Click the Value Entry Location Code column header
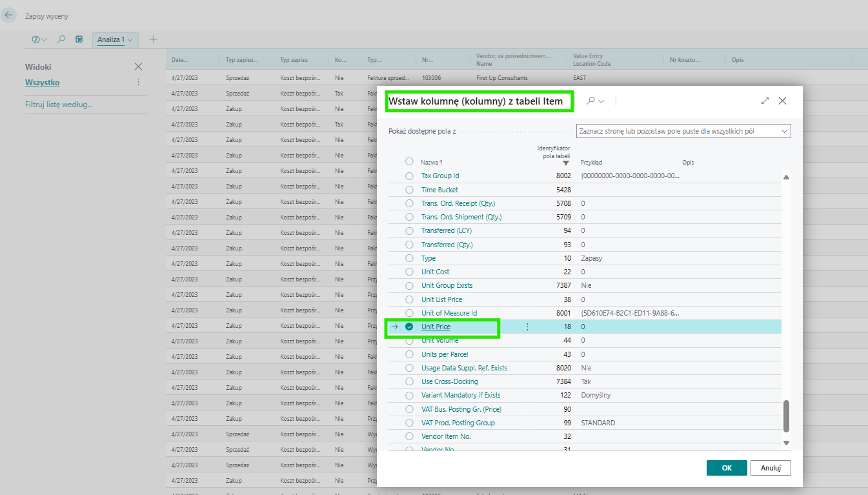Viewport: 868px width, 495px height. (592, 60)
